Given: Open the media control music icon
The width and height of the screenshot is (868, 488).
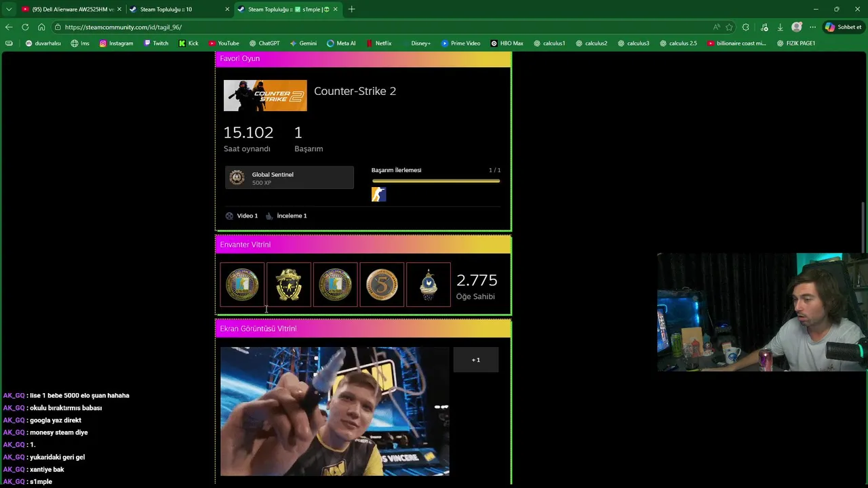Looking at the screenshot, I should 764,27.
